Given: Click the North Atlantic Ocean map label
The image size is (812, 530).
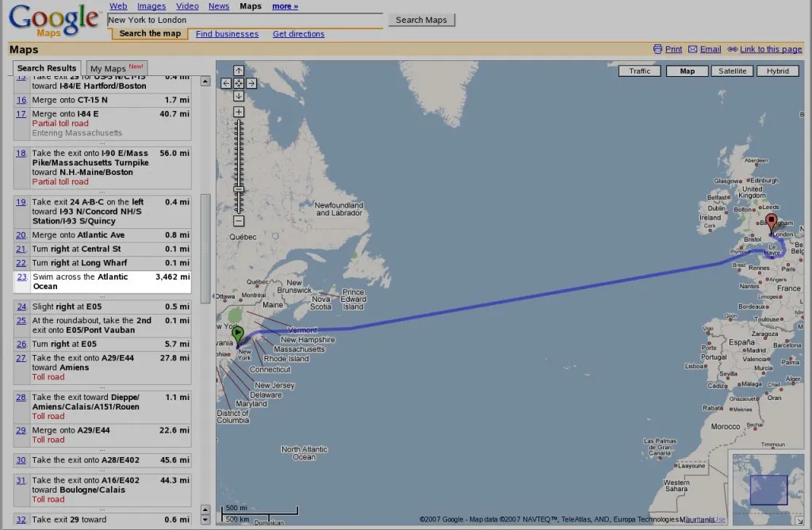Looking at the screenshot, I should click(x=304, y=453).
